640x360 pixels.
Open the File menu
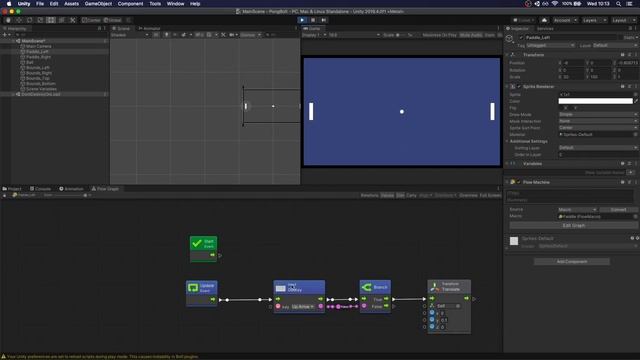pyautogui.click(x=40, y=4)
